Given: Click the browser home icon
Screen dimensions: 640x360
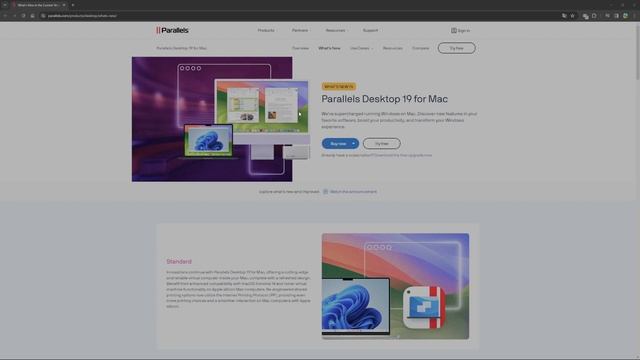Looking at the screenshot, I should pyautogui.click(x=32, y=16).
